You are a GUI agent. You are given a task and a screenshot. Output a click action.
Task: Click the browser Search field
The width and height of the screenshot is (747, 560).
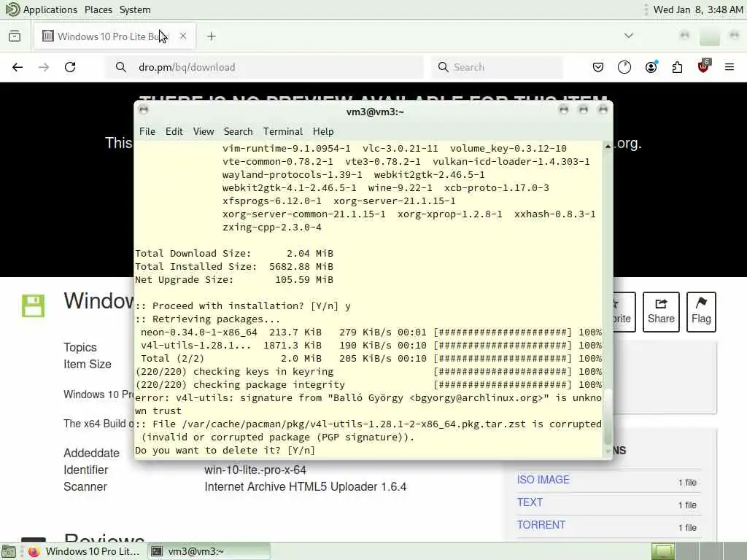pyautogui.click(x=497, y=67)
